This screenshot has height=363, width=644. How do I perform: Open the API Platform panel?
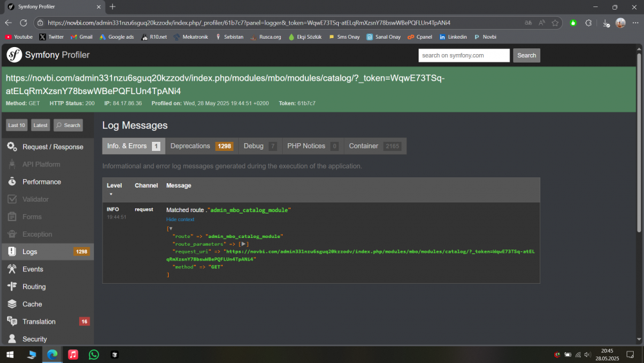48,164
